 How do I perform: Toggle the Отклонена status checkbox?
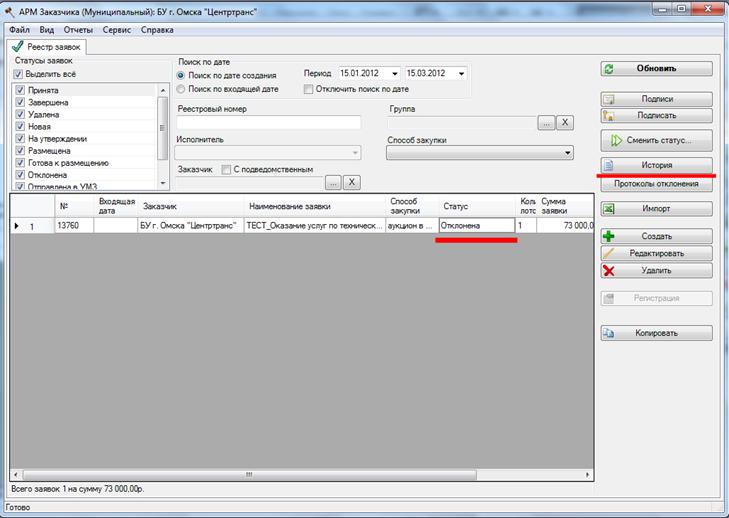click(x=20, y=175)
